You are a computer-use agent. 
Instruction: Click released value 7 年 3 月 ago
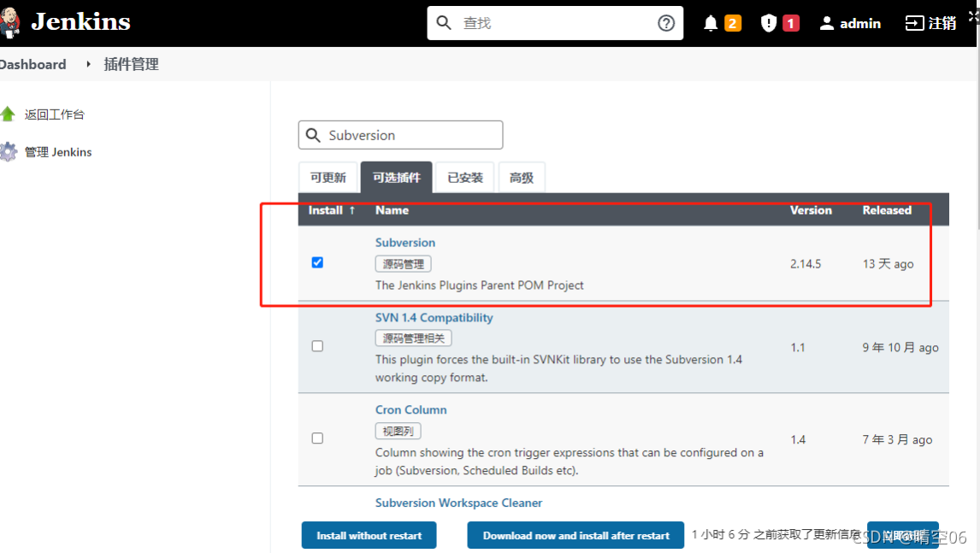[x=898, y=439]
